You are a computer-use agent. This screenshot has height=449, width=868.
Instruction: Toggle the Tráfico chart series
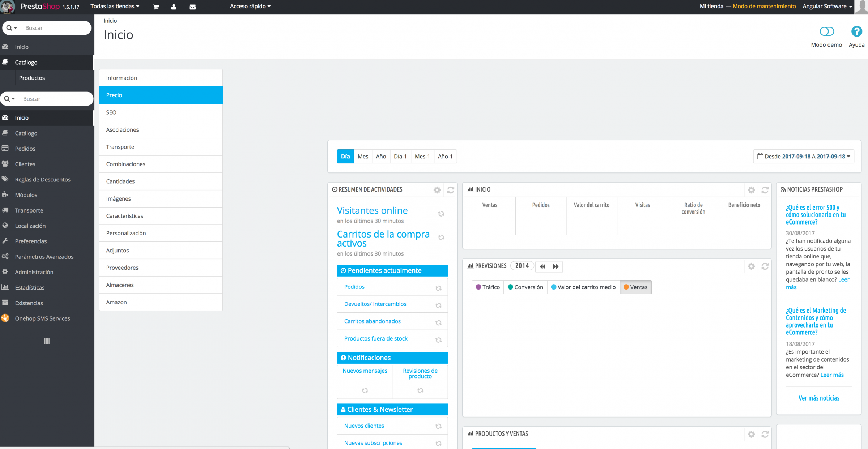point(488,287)
